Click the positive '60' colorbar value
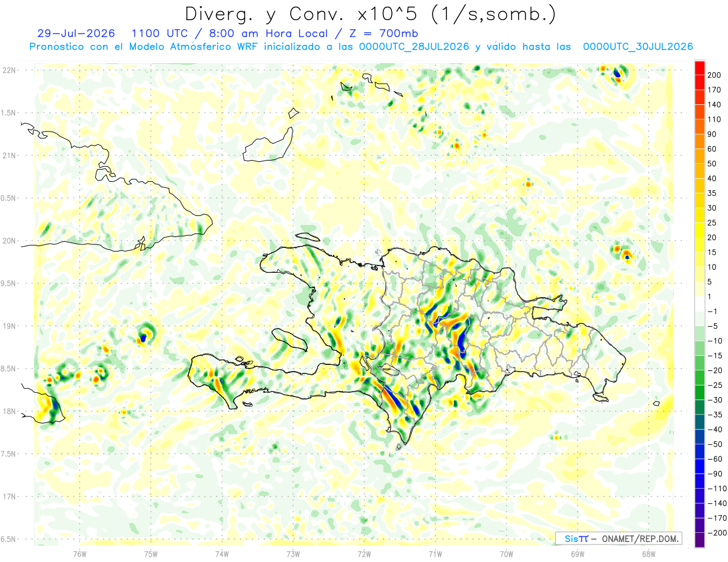Viewport: 728px width, 562px height. click(x=712, y=149)
